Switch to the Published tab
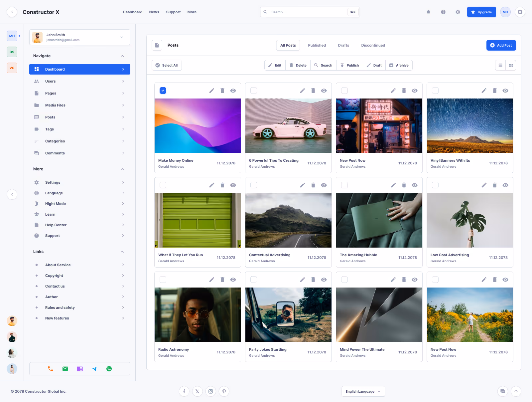 coord(317,45)
